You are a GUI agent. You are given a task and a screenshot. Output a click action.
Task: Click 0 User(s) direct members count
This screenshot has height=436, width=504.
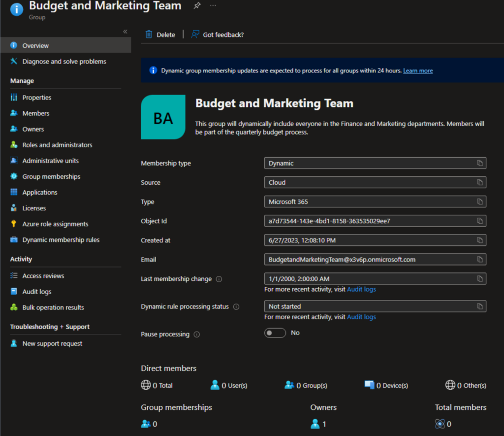pos(228,385)
